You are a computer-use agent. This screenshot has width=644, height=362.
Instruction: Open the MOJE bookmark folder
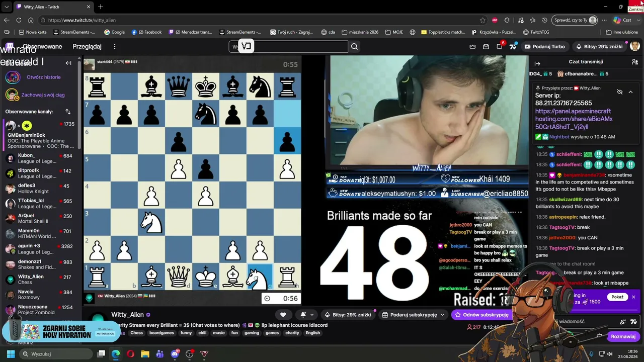tap(393, 32)
